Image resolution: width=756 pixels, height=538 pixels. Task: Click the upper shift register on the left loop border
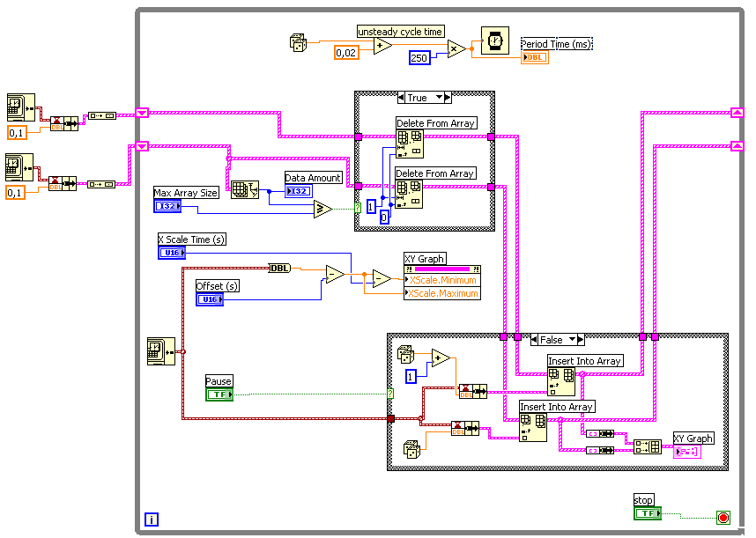coord(142,113)
